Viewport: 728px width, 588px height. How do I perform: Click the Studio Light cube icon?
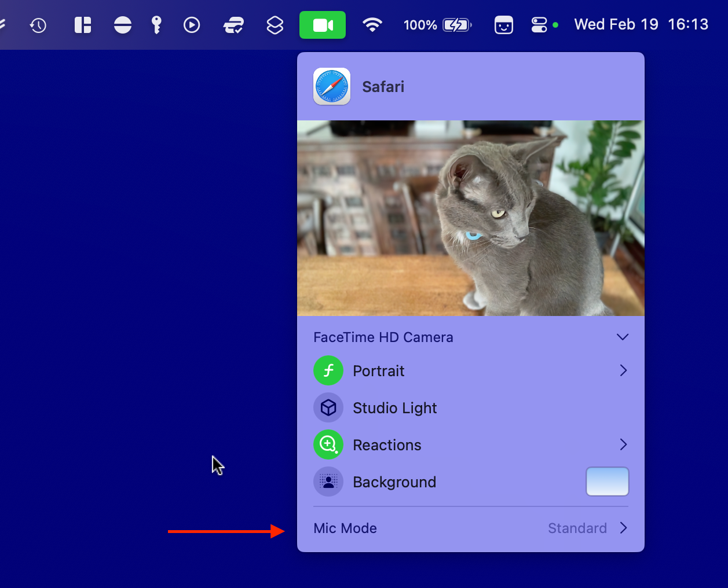[328, 407]
